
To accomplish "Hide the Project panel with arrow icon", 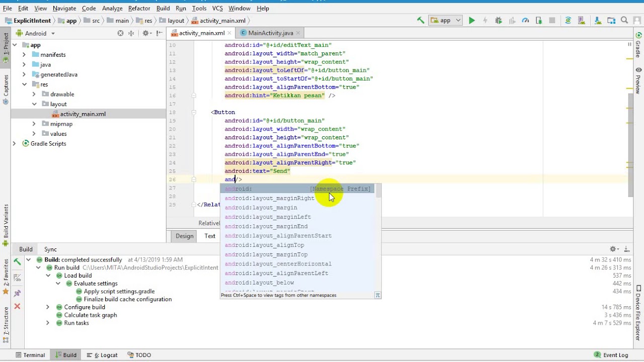I will 159,33.
